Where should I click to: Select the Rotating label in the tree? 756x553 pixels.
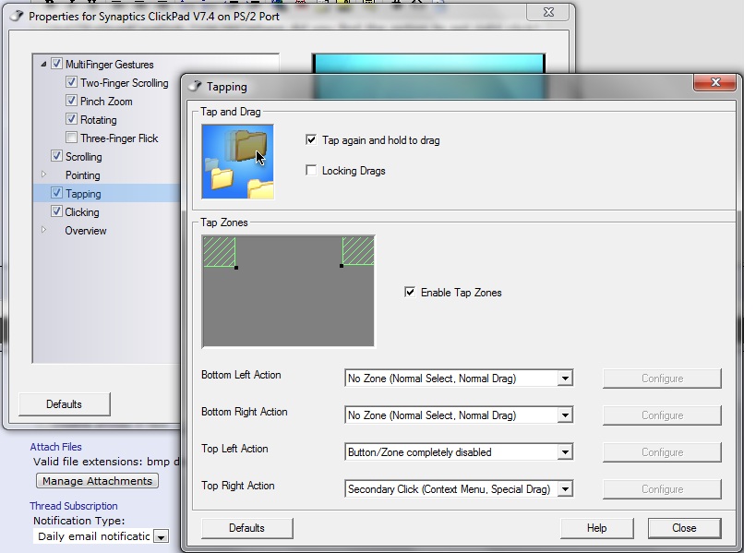[99, 120]
